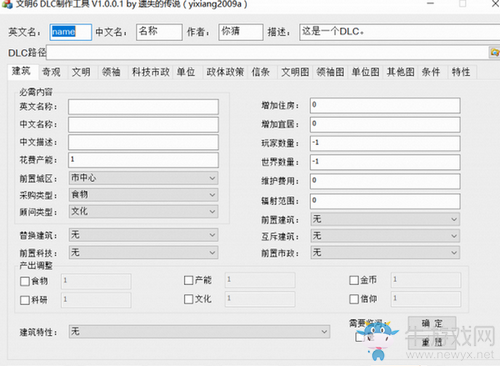Image resolution: width=500 pixels, height=366 pixels.
Task: Open the 前置科技 dropdown
Action: coord(144,252)
